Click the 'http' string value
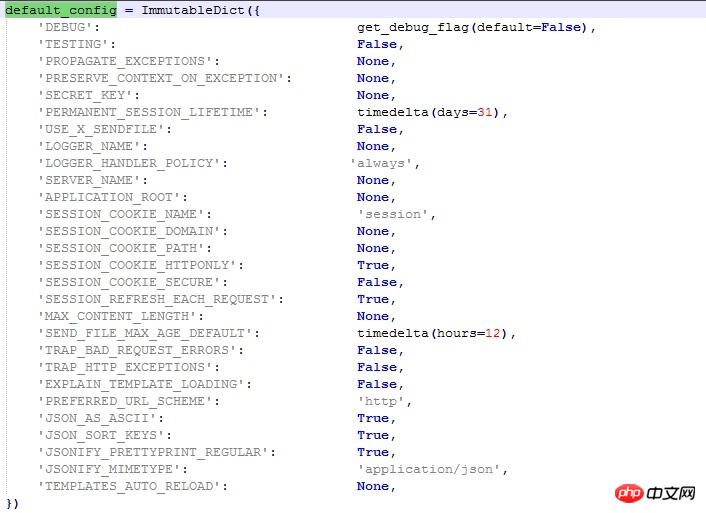This screenshot has height=513, width=706. [381, 401]
